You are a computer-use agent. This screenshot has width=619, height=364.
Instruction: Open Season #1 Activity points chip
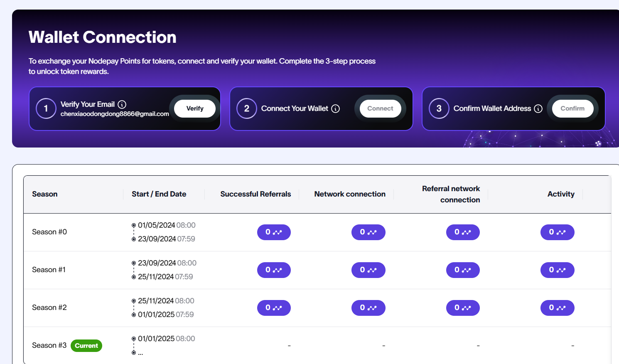558,270
